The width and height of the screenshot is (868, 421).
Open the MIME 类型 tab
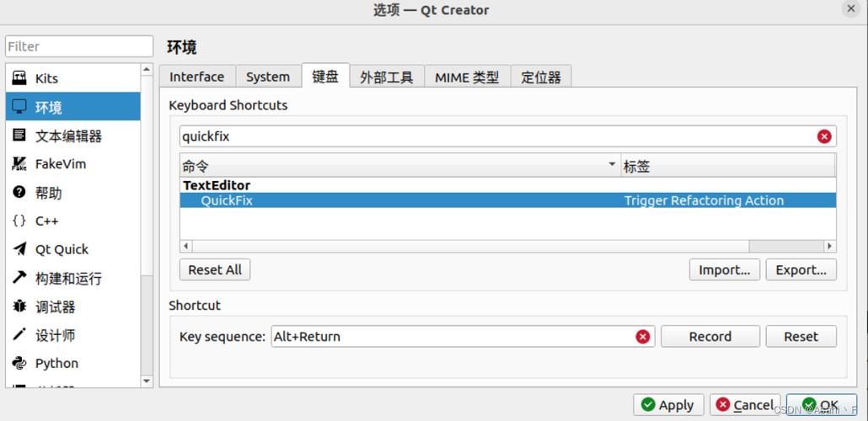click(467, 77)
